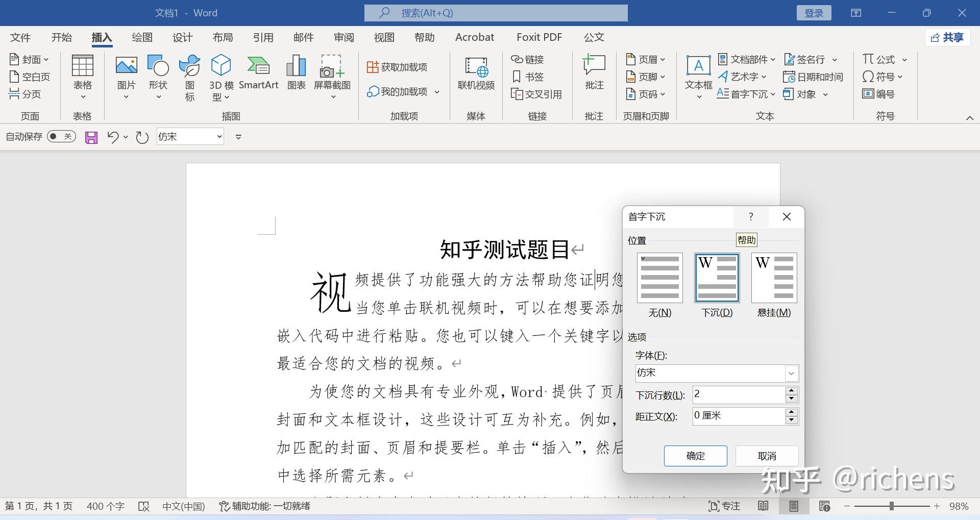Image resolution: width=980 pixels, height=520 pixels.
Task: Insert a SmartArt graphic
Action: [258, 72]
